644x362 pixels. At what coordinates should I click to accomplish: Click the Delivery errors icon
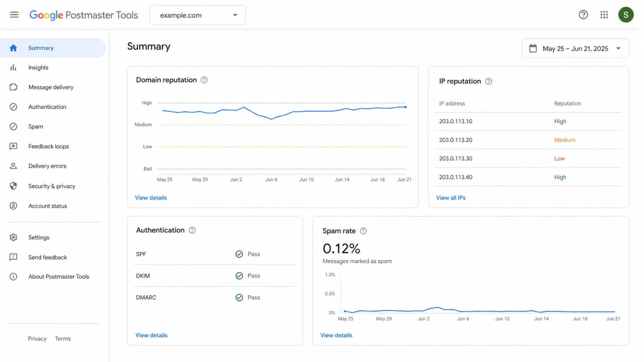13,166
